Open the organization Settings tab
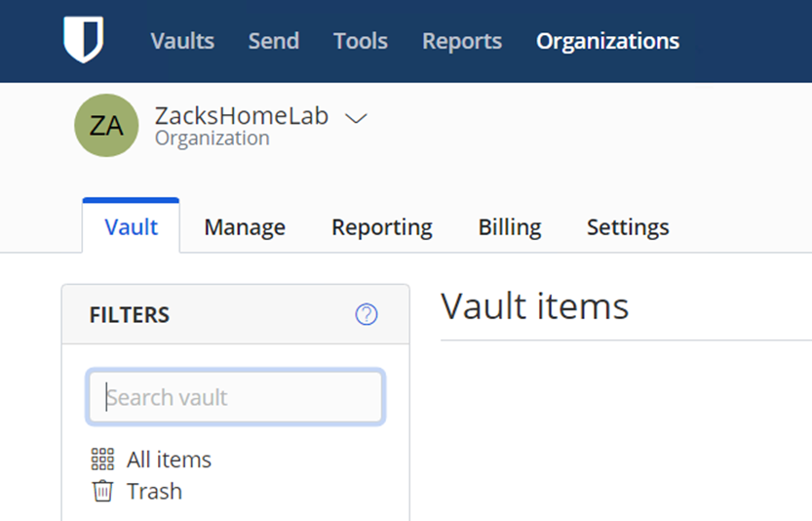 point(628,227)
